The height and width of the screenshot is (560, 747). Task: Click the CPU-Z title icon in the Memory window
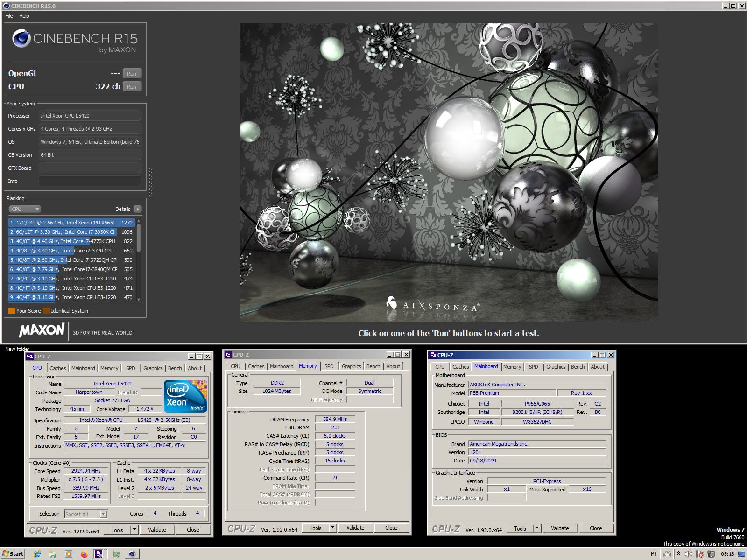[x=228, y=355]
